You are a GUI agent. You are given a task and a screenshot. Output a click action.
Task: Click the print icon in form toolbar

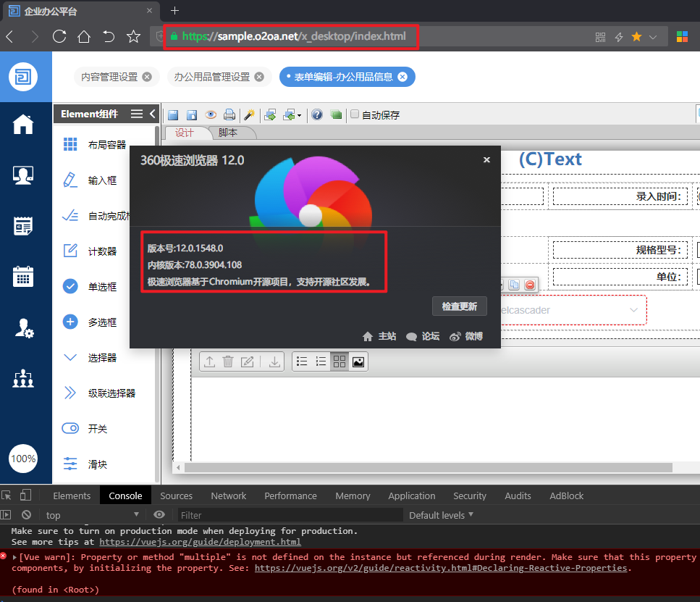pyautogui.click(x=229, y=114)
